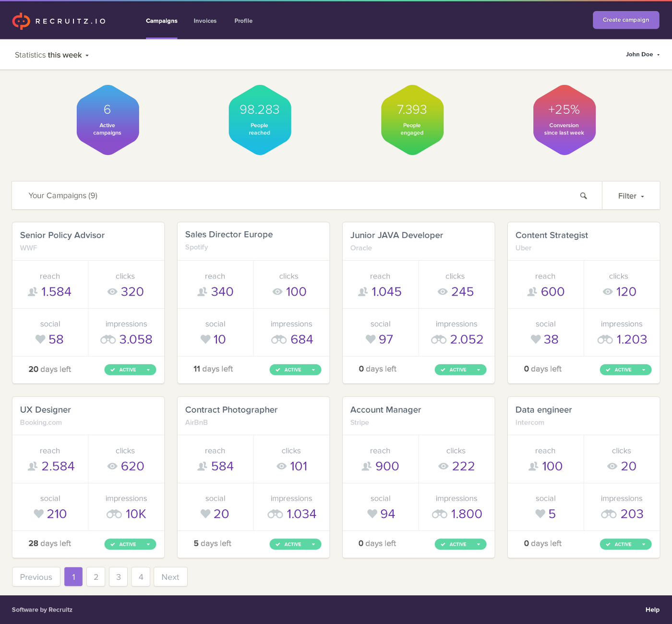This screenshot has width=672, height=624.
Task: Click clicks eye icon in UX Designer card
Action: click(112, 466)
